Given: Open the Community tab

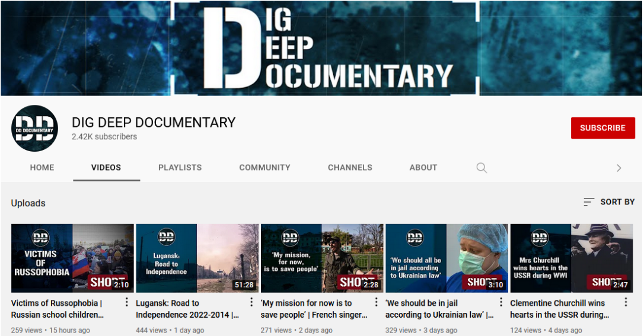Looking at the screenshot, I should pos(264,167).
